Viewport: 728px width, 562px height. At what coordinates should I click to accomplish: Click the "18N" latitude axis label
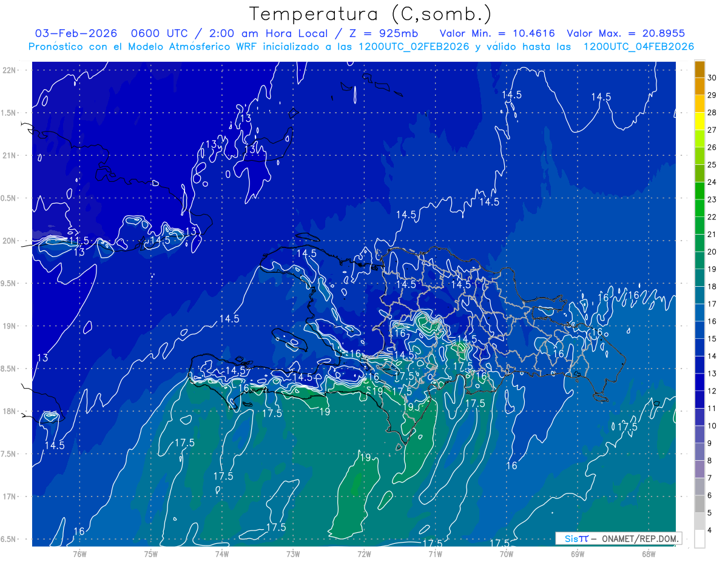click(x=8, y=411)
